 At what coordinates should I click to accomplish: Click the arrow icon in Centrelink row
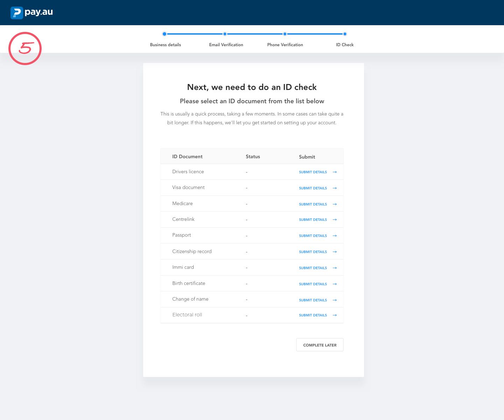[x=335, y=220]
